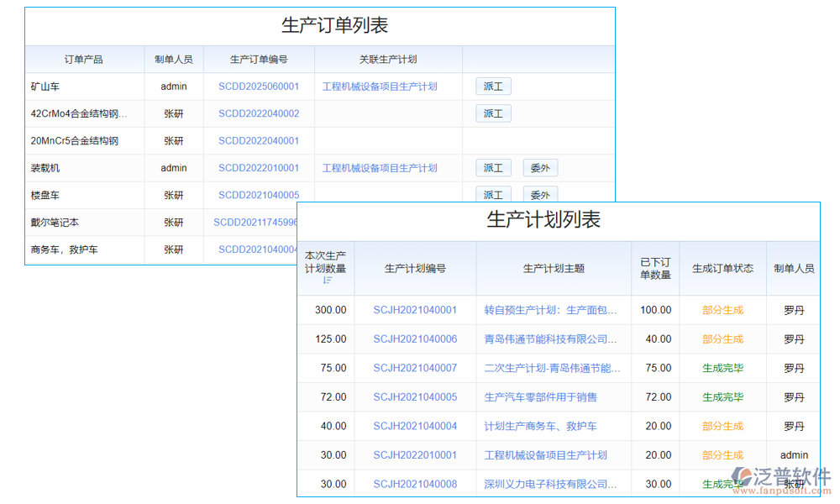Open production plan SCJH2021040001
Screen dimensions: 840x504
click(x=415, y=310)
